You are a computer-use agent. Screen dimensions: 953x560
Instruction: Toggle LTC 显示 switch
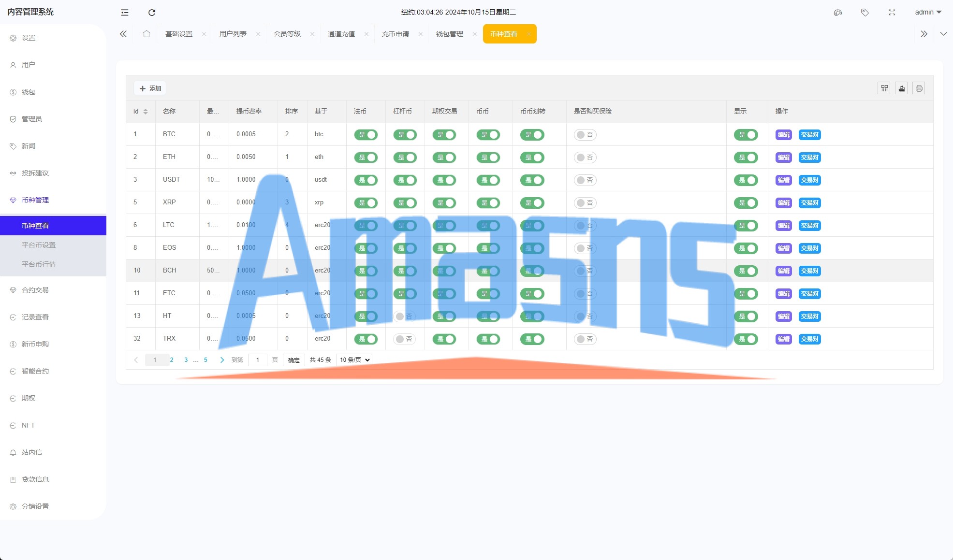pyautogui.click(x=746, y=226)
